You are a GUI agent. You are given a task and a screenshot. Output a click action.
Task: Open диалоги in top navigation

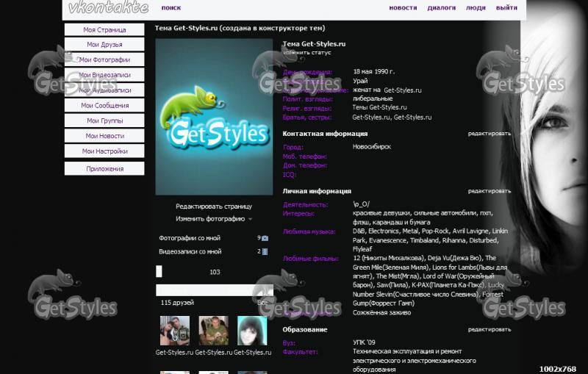[x=442, y=7]
